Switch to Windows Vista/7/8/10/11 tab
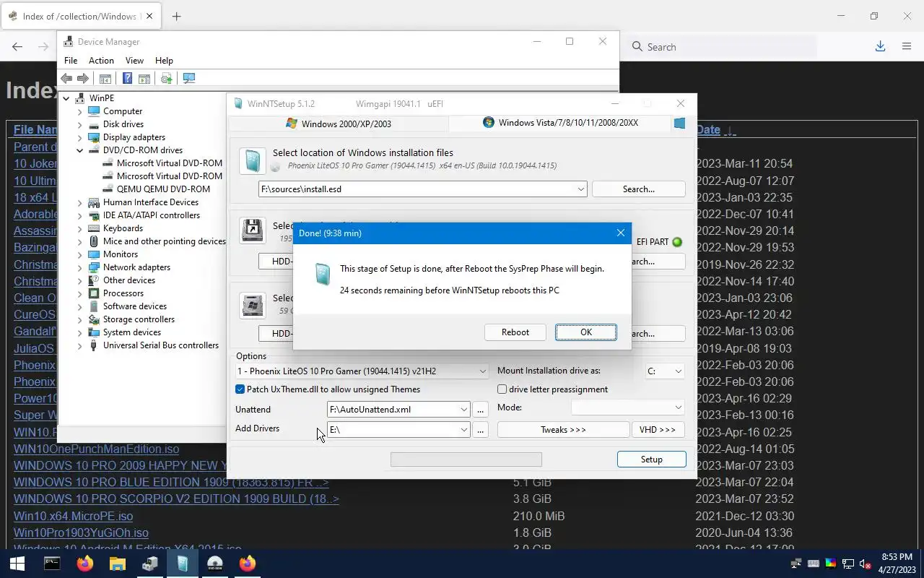This screenshot has height=578, width=924. (x=560, y=123)
